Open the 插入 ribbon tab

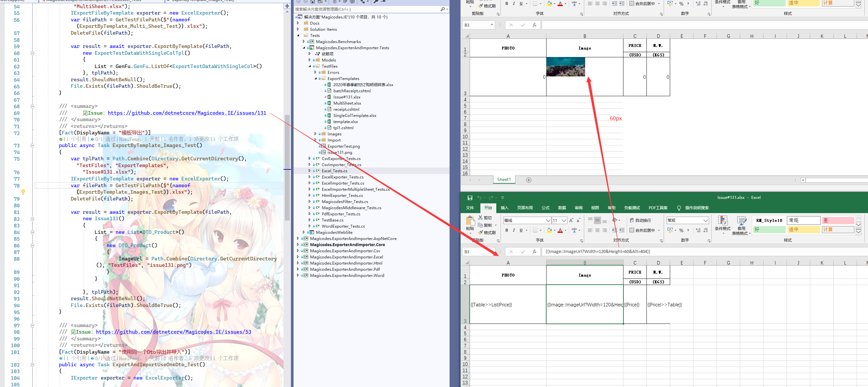click(x=504, y=208)
